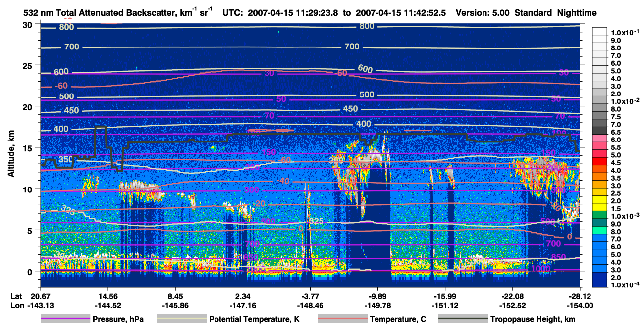The image size is (644, 330).
Task: Click longitude tick value -145.86
Action: pyautogui.click(x=176, y=306)
